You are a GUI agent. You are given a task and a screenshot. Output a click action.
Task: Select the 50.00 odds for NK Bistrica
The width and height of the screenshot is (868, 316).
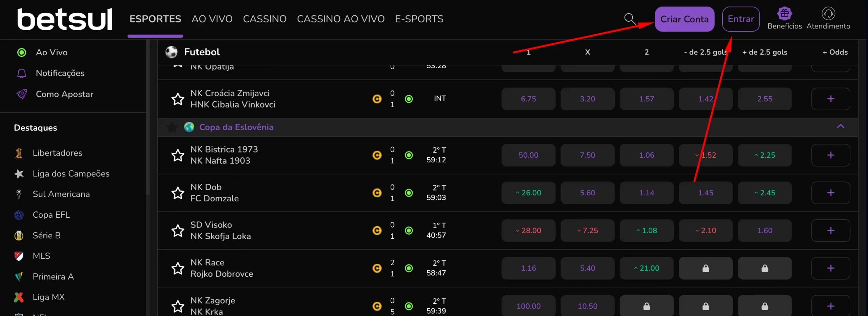coord(528,155)
